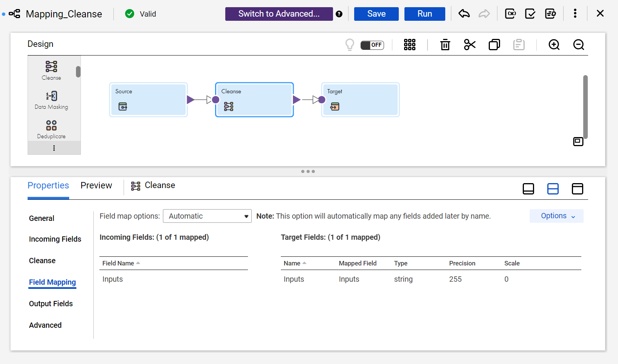Open the parameter panel icon
The height and width of the screenshot is (364, 618).
click(x=511, y=14)
